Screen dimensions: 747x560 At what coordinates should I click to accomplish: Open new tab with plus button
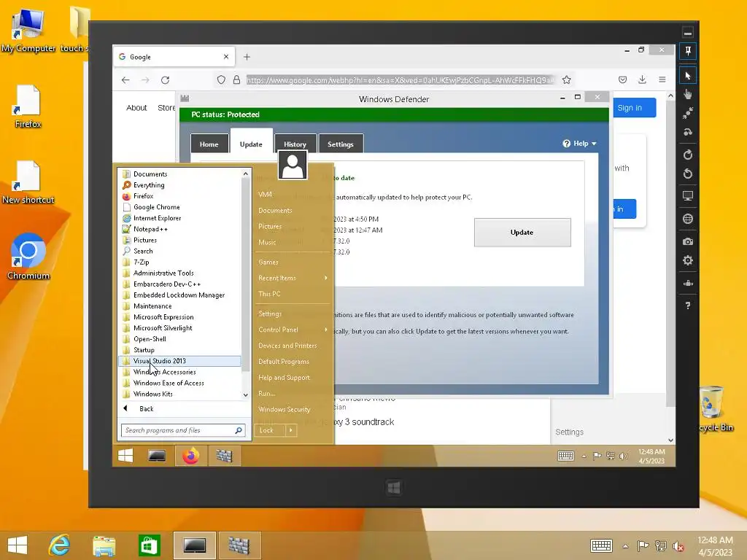coord(247,57)
